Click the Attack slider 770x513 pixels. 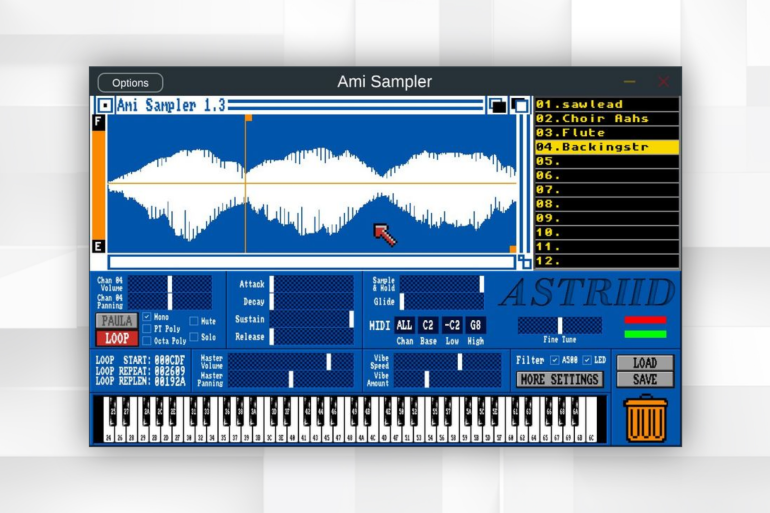[x=311, y=284]
